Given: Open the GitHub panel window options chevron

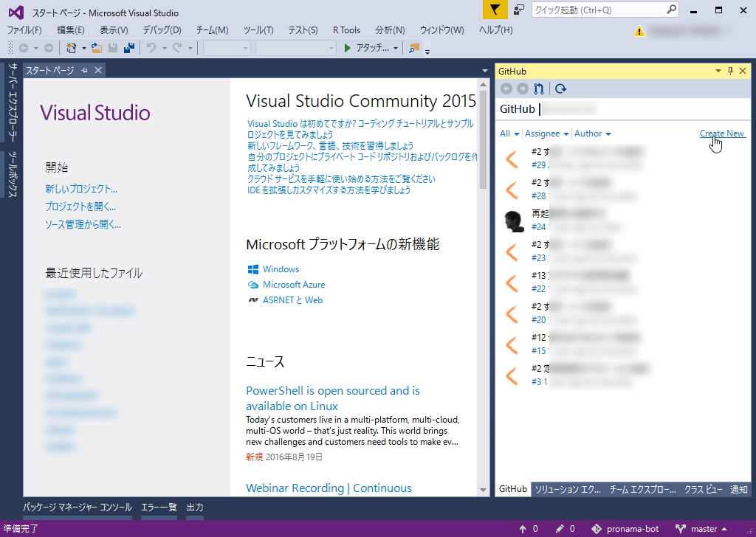Looking at the screenshot, I should (x=718, y=71).
